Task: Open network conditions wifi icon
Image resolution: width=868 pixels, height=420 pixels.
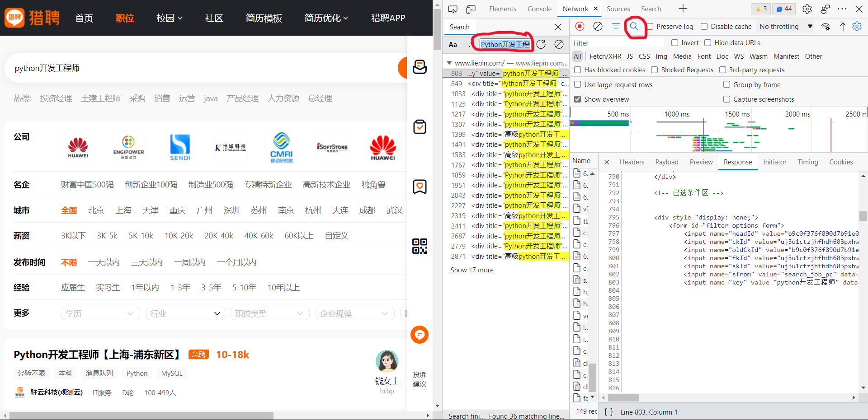Action: coord(826,27)
